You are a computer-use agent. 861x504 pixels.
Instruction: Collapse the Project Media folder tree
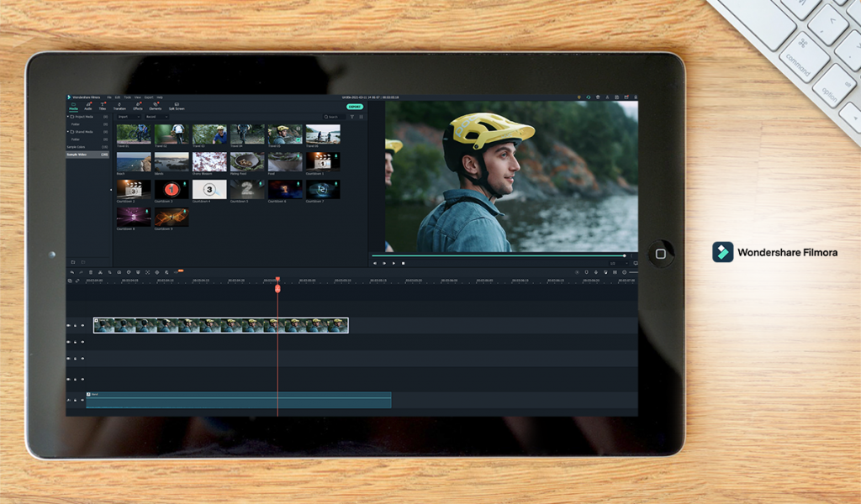70,118
